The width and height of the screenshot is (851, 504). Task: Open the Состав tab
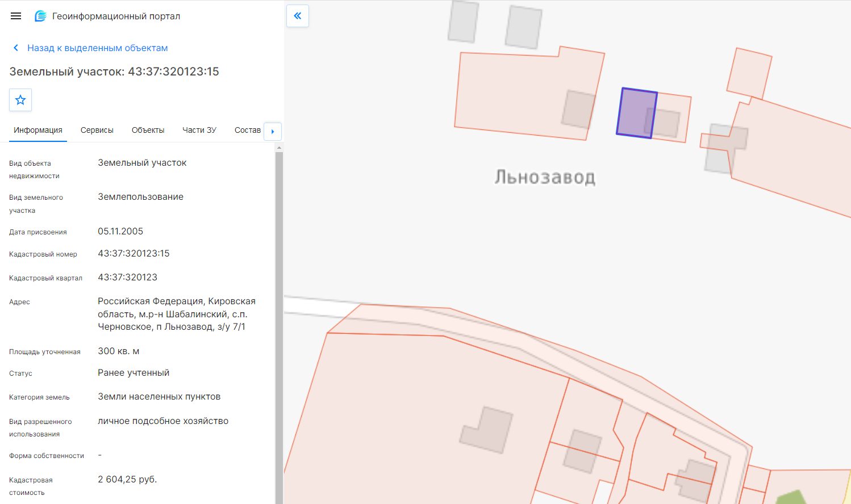tap(248, 130)
